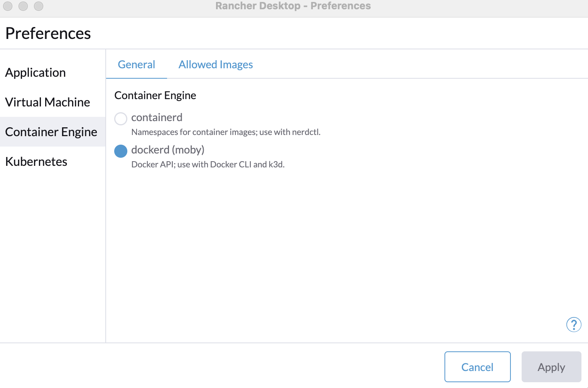Select the dockerd (moby) container engine

click(x=121, y=151)
